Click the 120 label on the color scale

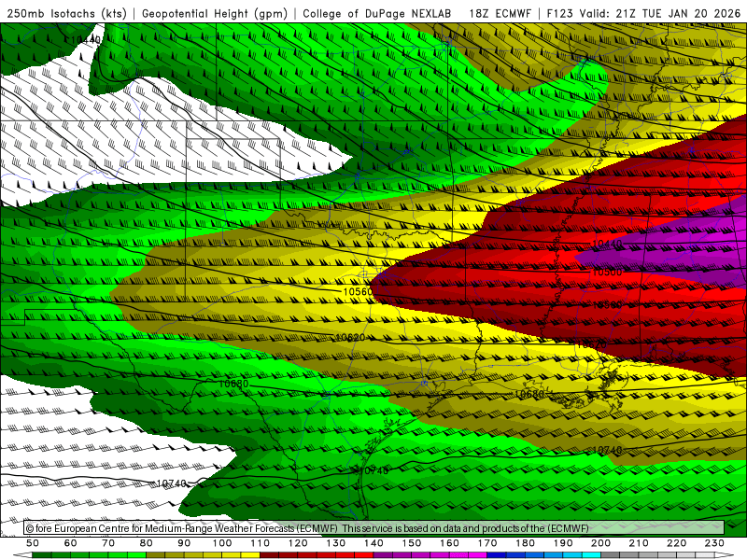[298, 543]
